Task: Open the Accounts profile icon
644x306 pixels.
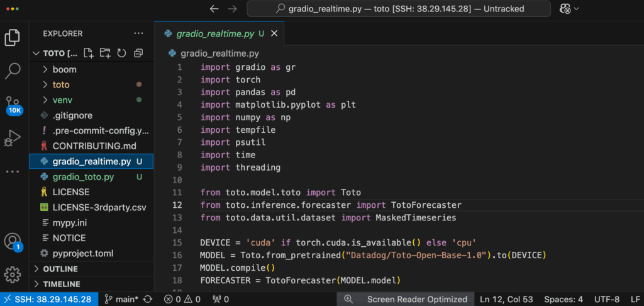Action: 13,241
